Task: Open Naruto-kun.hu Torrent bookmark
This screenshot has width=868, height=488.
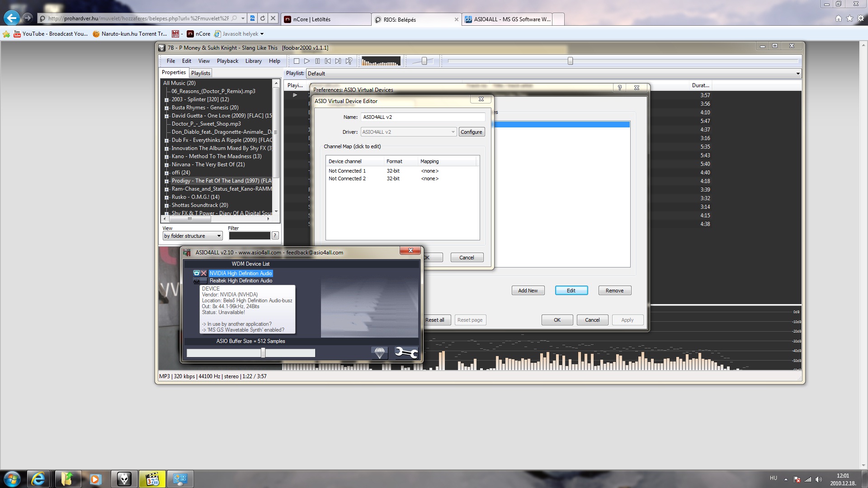Action: click(130, 34)
